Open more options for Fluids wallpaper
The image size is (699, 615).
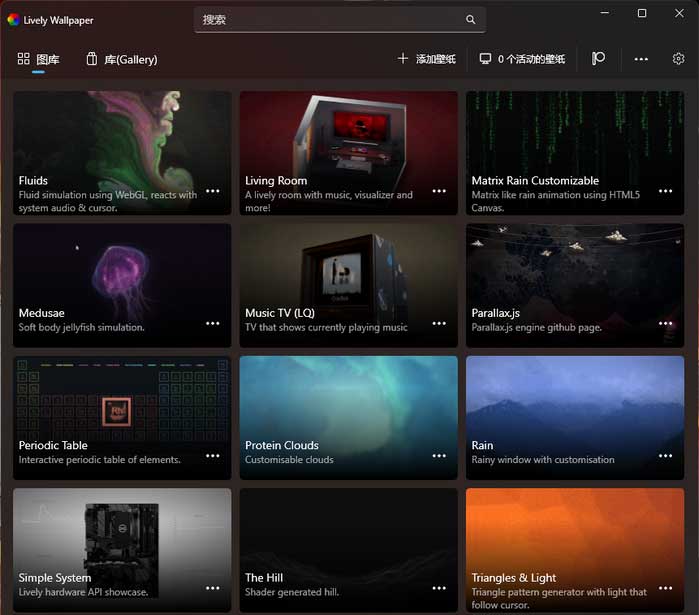pyautogui.click(x=213, y=191)
